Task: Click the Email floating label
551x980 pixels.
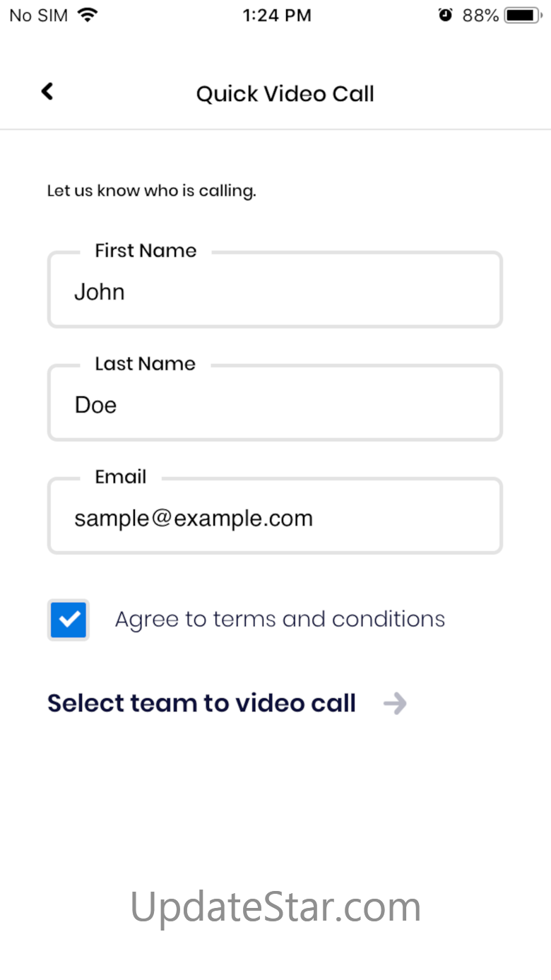Action: point(121,477)
